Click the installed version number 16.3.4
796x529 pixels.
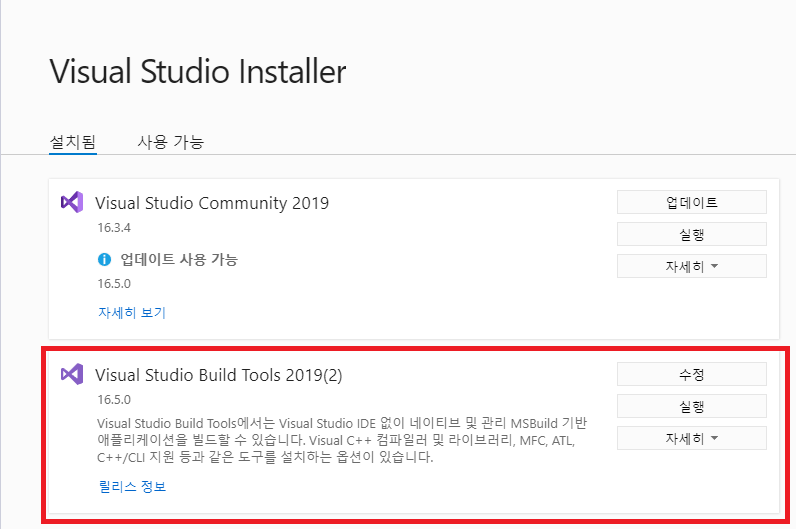point(114,227)
